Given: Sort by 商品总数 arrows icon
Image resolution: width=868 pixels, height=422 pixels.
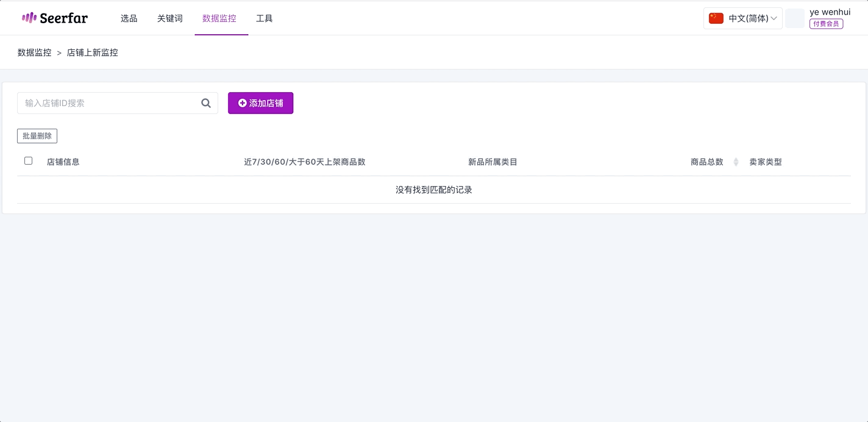Looking at the screenshot, I should pyautogui.click(x=736, y=162).
